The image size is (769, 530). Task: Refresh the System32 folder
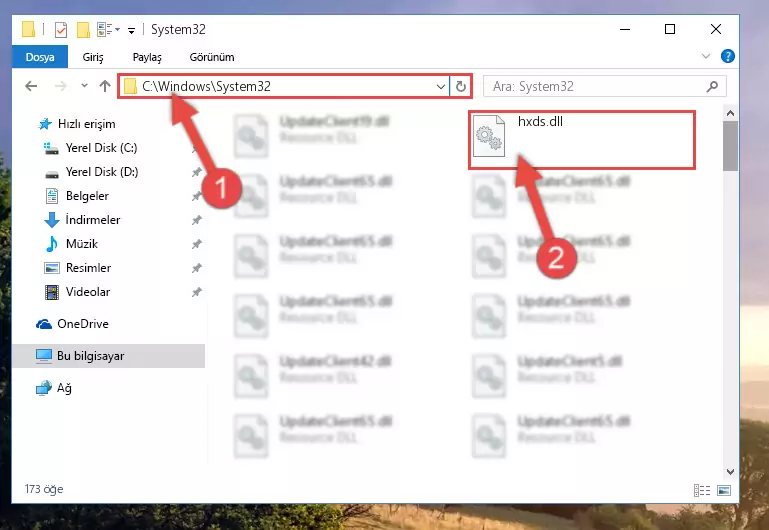(461, 87)
